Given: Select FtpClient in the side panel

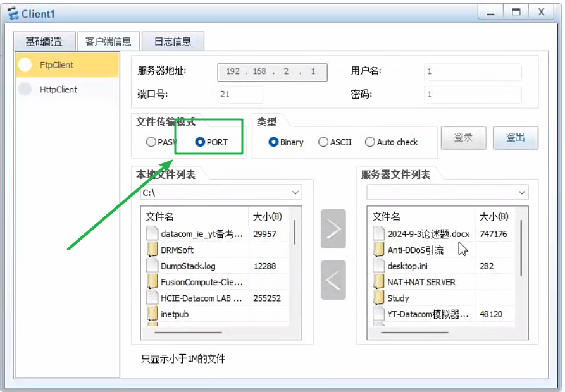Looking at the screenshot, I should point(67,64).
